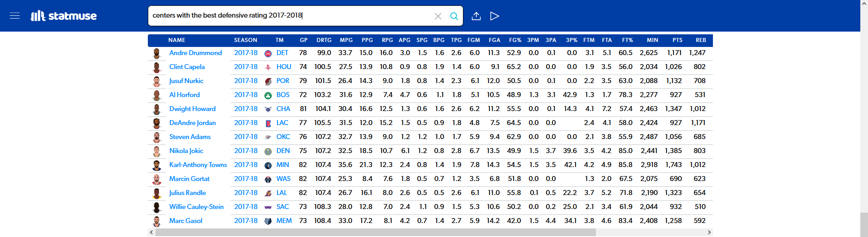Click the horizontal scrollbar right arrow
Screen dimensions: 868x237
click(709, 232)
